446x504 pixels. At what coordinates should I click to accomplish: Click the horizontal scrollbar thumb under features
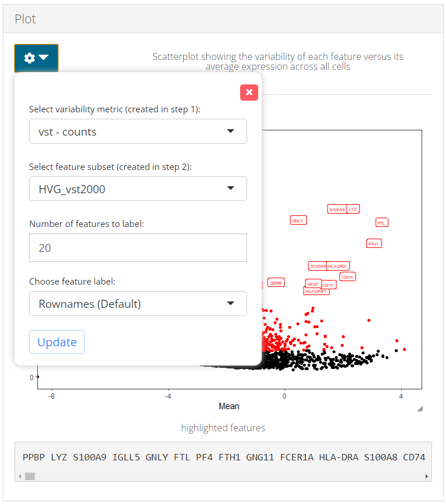(x=30, y=477)
